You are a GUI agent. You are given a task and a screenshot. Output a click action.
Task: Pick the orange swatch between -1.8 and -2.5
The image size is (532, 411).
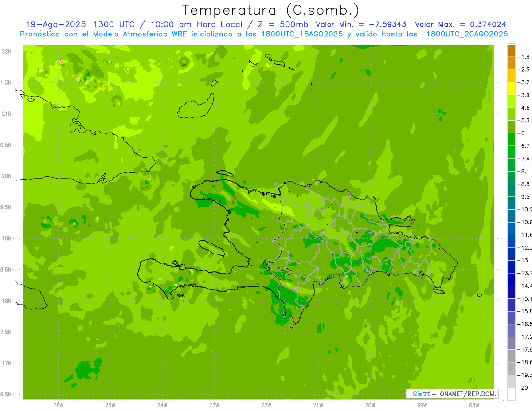511,63
